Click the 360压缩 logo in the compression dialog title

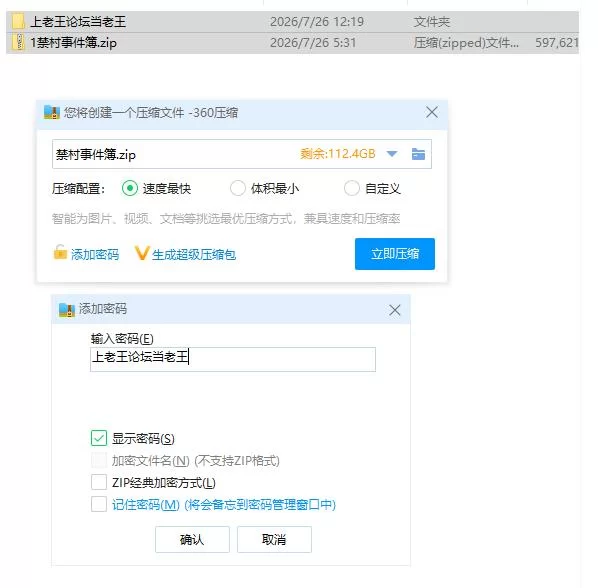(x=52, y=112)
